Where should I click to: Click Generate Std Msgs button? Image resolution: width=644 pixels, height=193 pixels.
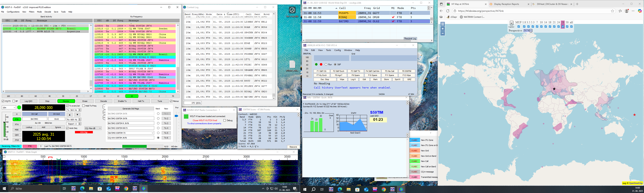tap(131, 109)
